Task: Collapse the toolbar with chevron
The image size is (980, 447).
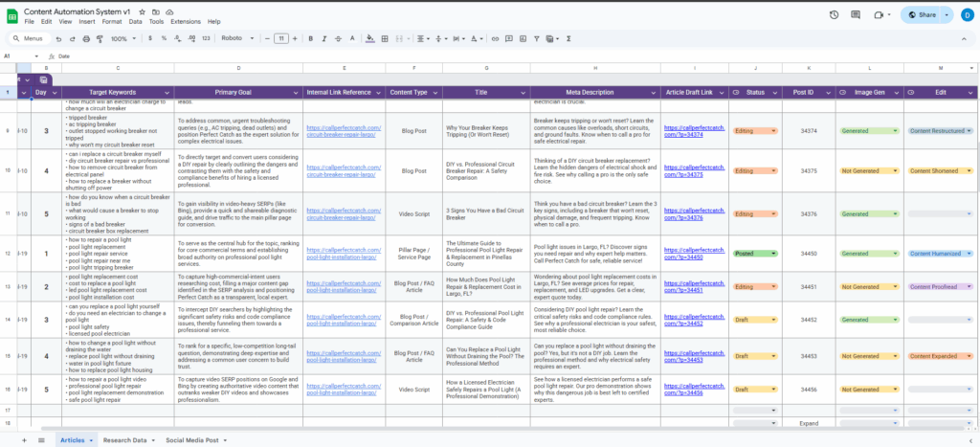Action: tap(963, 38)
